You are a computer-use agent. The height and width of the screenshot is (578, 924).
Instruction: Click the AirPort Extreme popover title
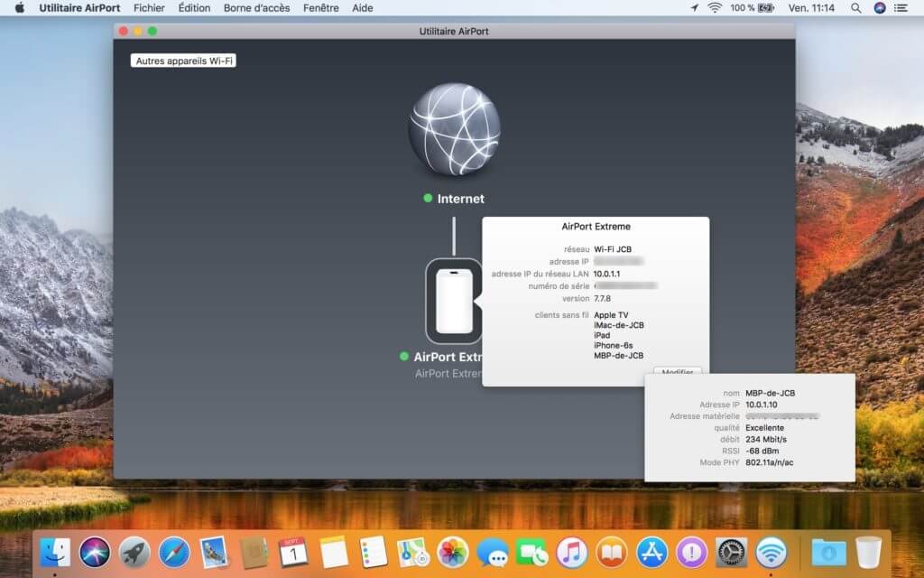[596, 227]
